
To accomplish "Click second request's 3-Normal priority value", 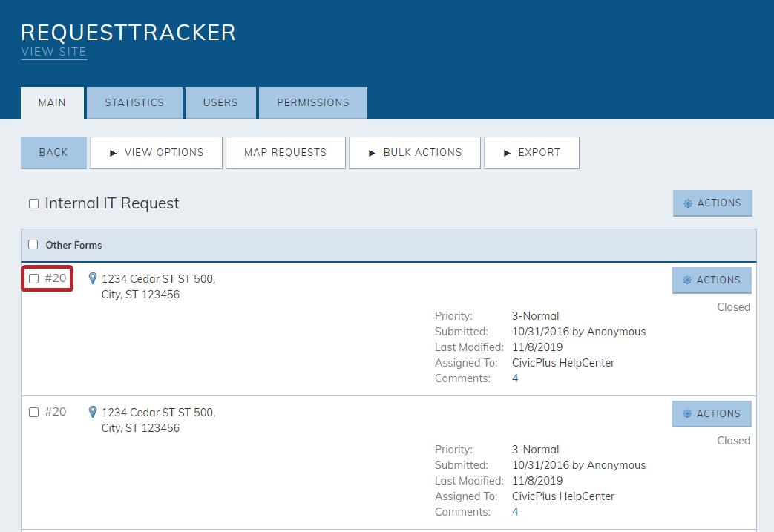I will pos(536,449).
